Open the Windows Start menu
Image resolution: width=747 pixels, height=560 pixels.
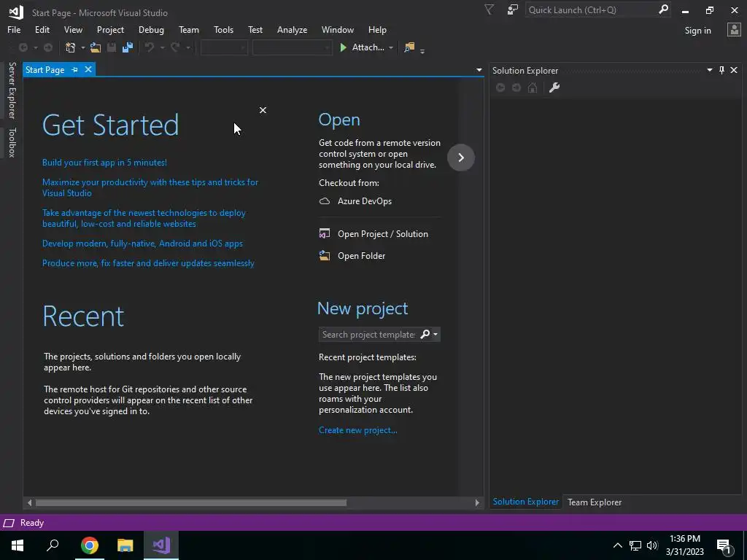coord(18,545)
